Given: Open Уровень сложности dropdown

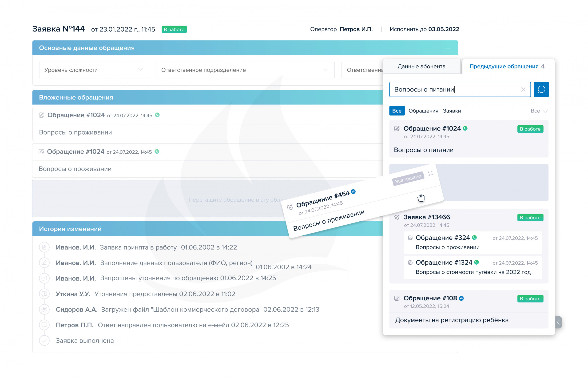Looking at the screenshot, I should click(94, 70).
